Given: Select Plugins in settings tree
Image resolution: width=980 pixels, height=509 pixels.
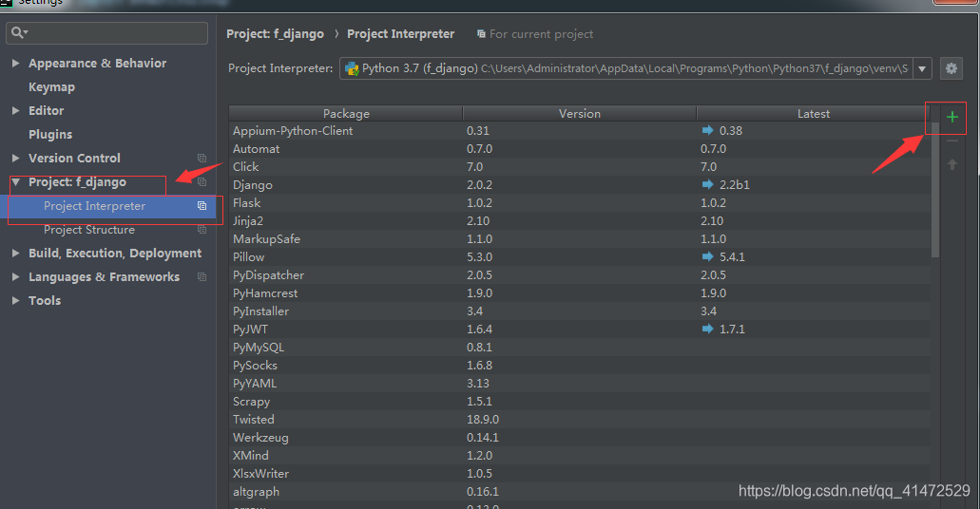Looking at the screenshot, I should (50, 134).
